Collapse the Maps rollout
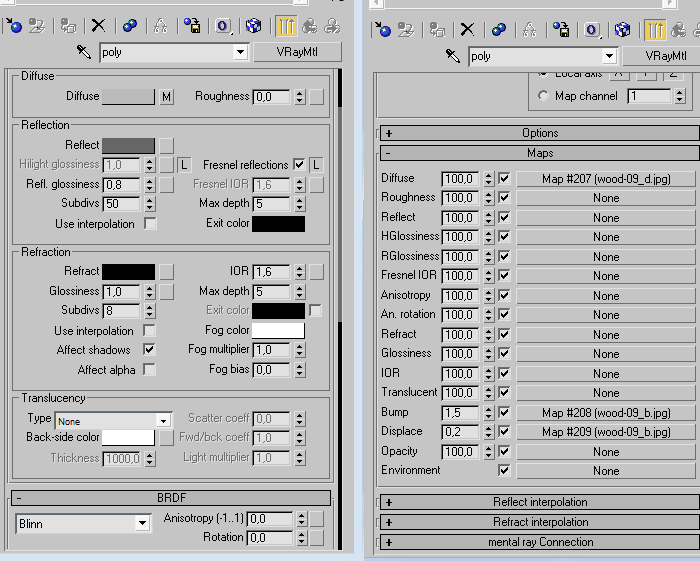 538,153
